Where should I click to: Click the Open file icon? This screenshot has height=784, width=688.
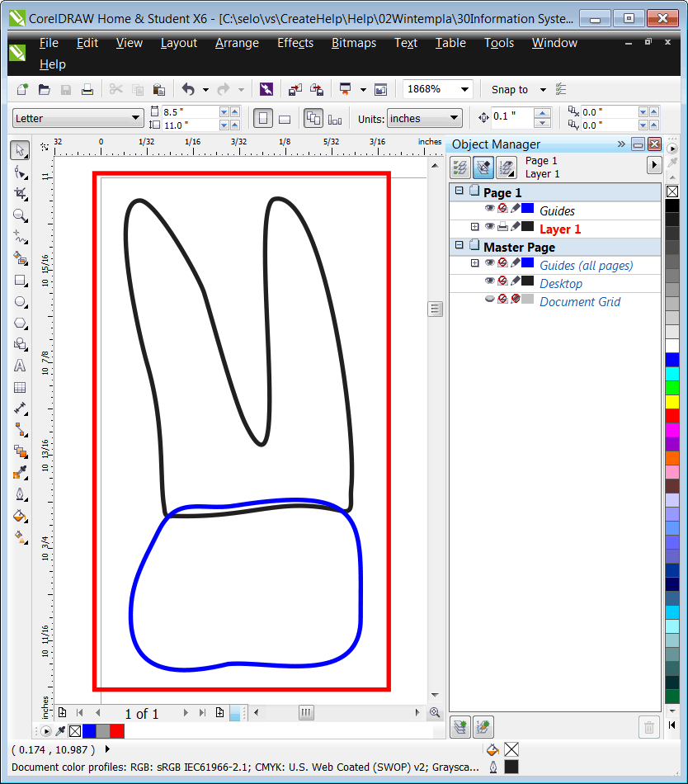44,89
